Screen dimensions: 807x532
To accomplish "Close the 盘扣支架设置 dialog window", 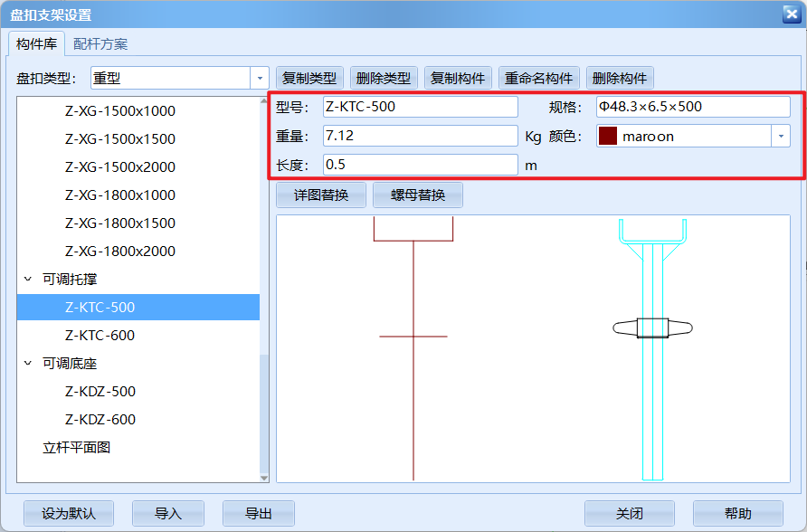I will (x=791, y=14).
